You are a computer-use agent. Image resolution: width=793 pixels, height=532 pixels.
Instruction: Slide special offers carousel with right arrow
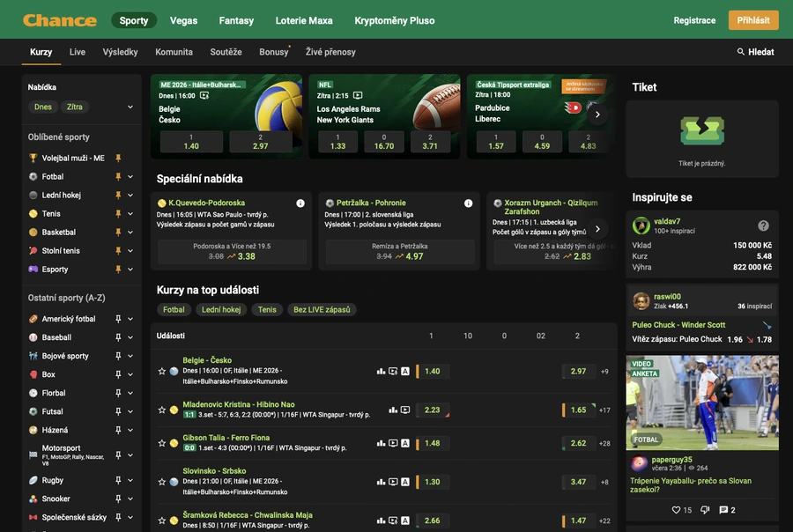pos(597,229)
